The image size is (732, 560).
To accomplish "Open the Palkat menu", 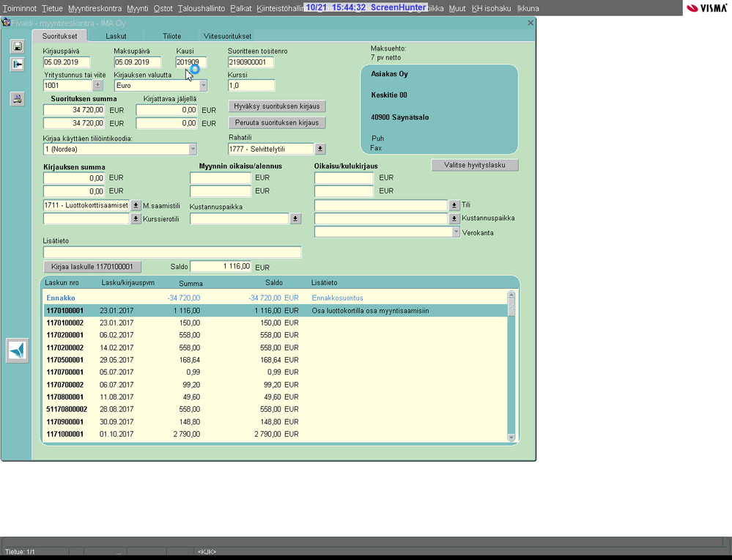I will (241, 8).
